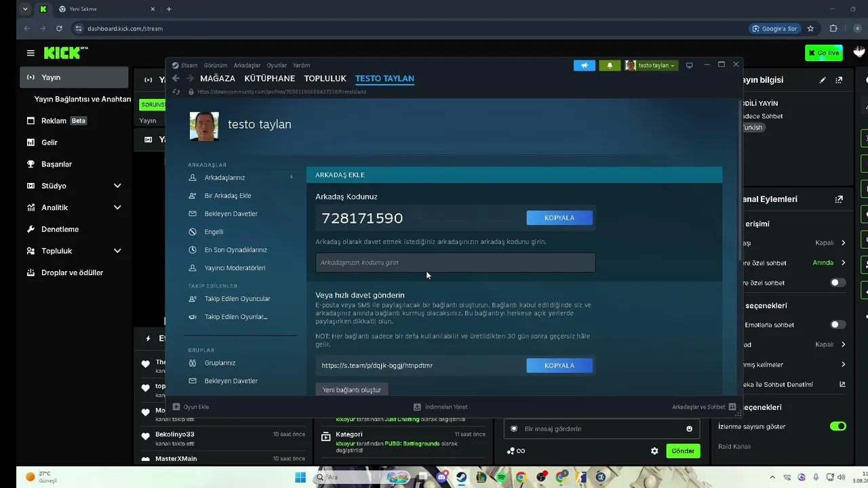Focus the friend code input field

[x=456, y=262]
